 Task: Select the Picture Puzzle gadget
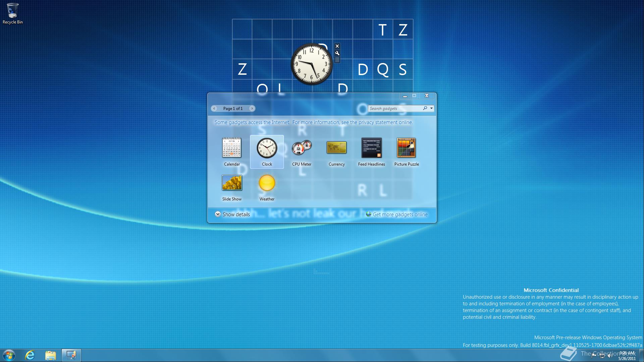pyautogui.click(x=406, y=148)
